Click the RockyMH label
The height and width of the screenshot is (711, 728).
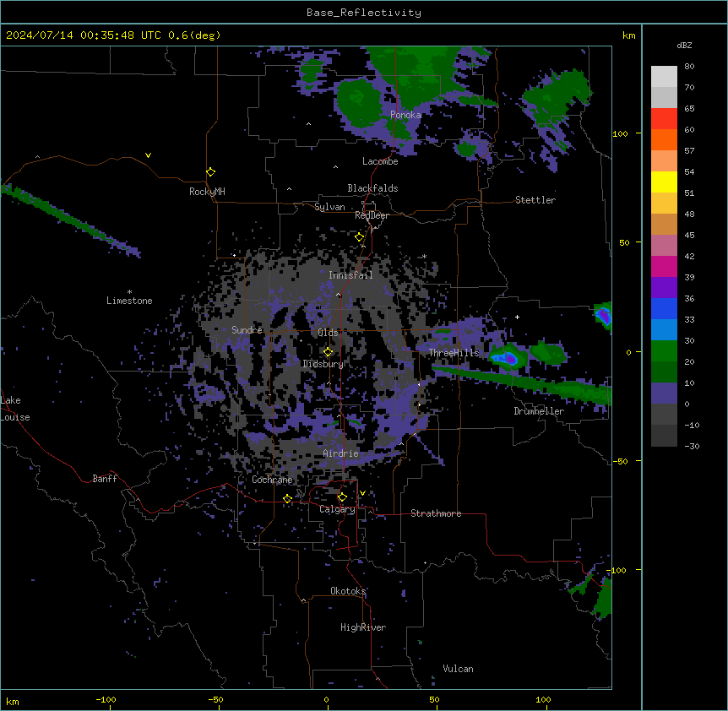click(x=207, y=192)
